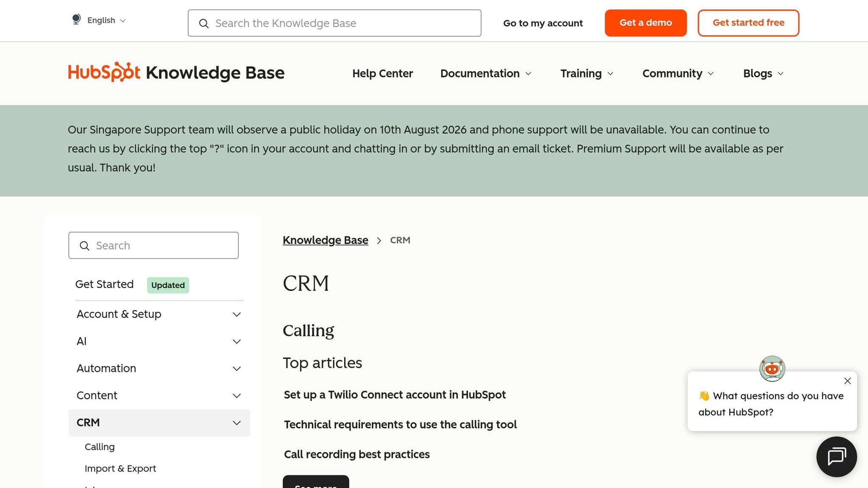868x488 pixels.
Task: Click the Calling section heading
Action: (308, 330)
